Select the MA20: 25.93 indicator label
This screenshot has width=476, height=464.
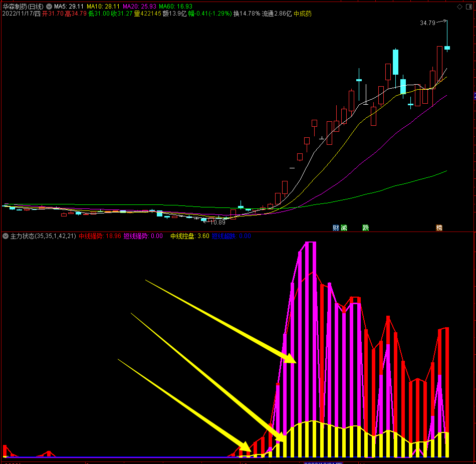click(x=139, y=7)
